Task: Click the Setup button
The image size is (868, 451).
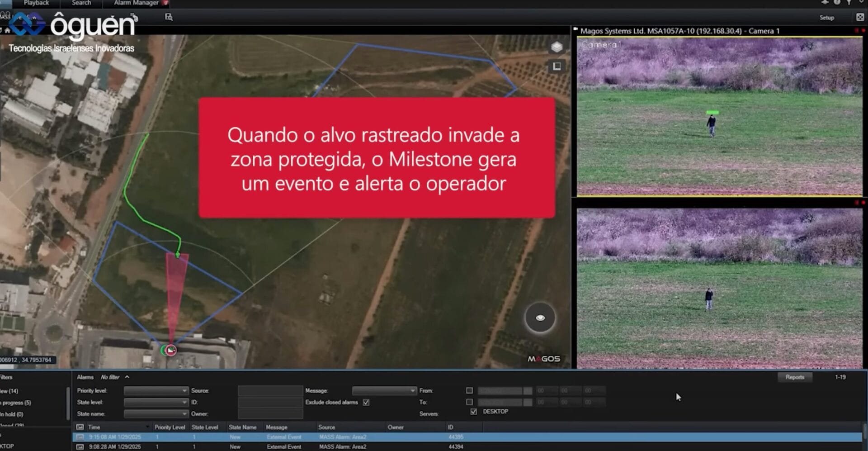Action: 826,18
